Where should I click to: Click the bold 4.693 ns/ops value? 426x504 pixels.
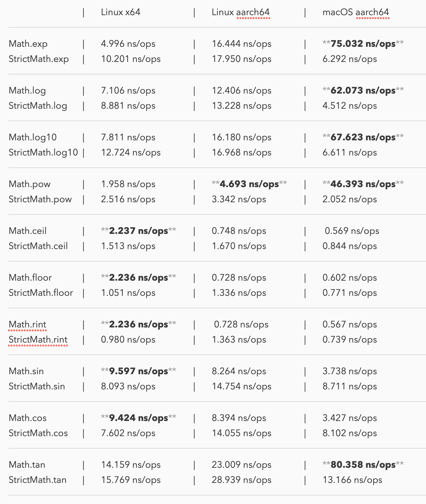249,184
